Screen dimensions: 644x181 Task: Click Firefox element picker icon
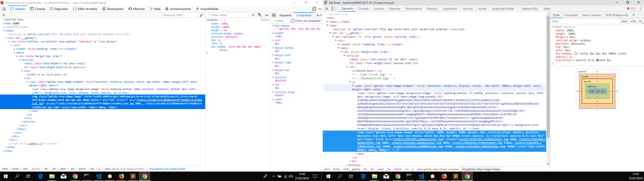click(4, 9)
